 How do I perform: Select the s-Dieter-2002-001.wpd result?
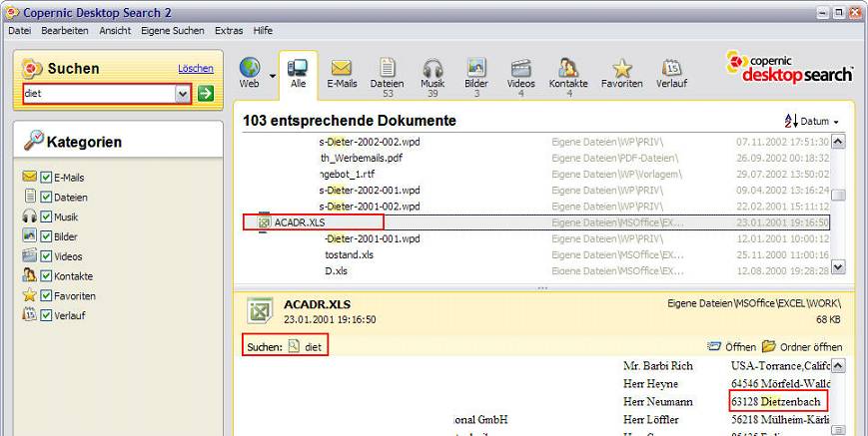point(370,191)
